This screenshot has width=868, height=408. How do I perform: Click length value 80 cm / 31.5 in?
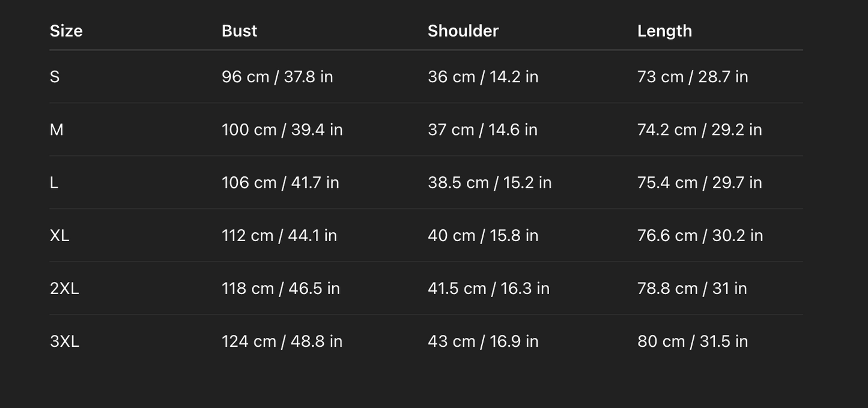point(693,341)
